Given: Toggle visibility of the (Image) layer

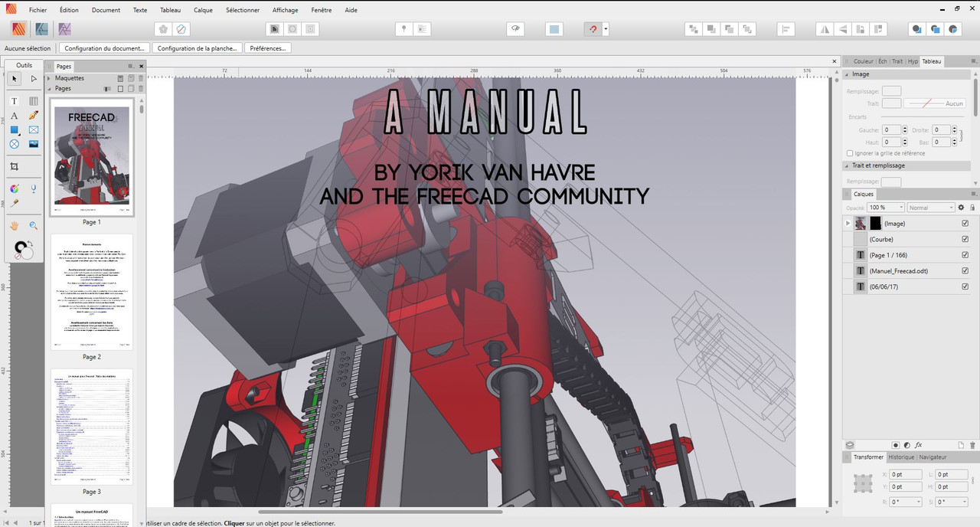Looking at the screenshot, I should [x=965, y=224].
